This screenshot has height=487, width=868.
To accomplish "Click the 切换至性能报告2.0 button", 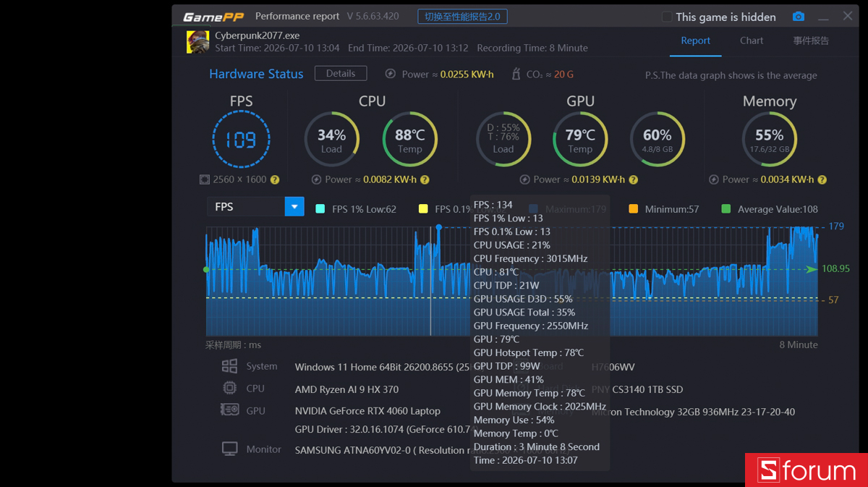I will (463, 17).
